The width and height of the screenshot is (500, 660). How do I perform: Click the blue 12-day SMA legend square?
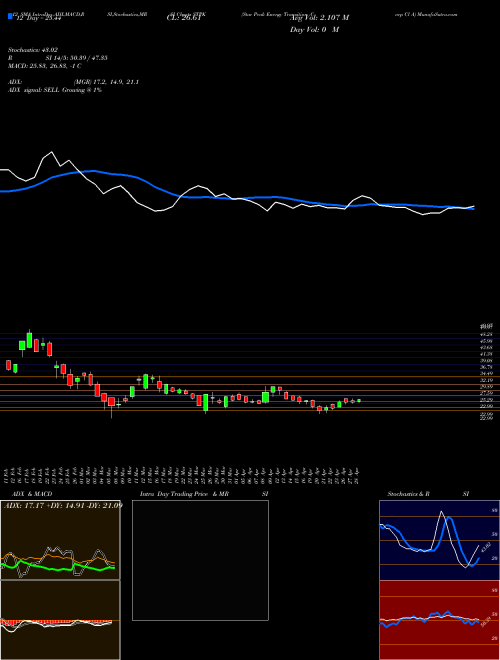click(x=11, y=17)
